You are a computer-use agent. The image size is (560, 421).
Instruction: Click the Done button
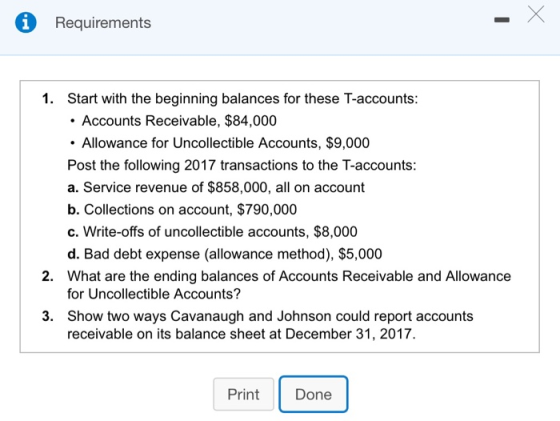[313, 394]
